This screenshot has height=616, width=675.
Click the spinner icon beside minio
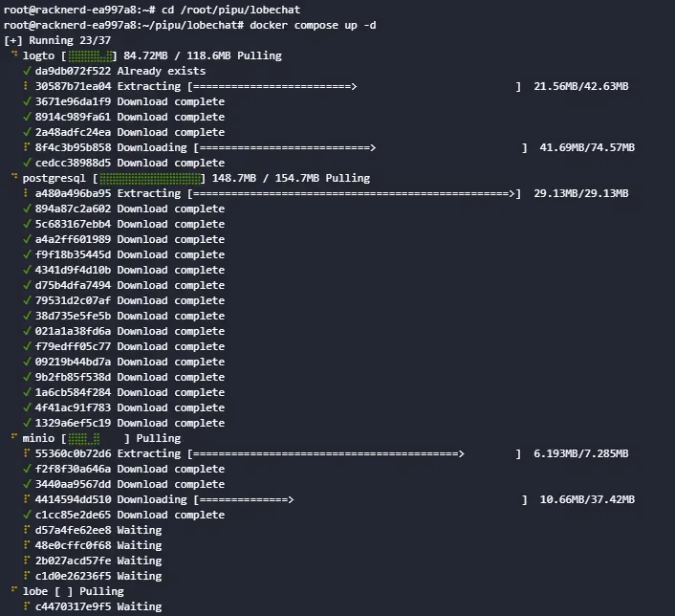(14, 437)
